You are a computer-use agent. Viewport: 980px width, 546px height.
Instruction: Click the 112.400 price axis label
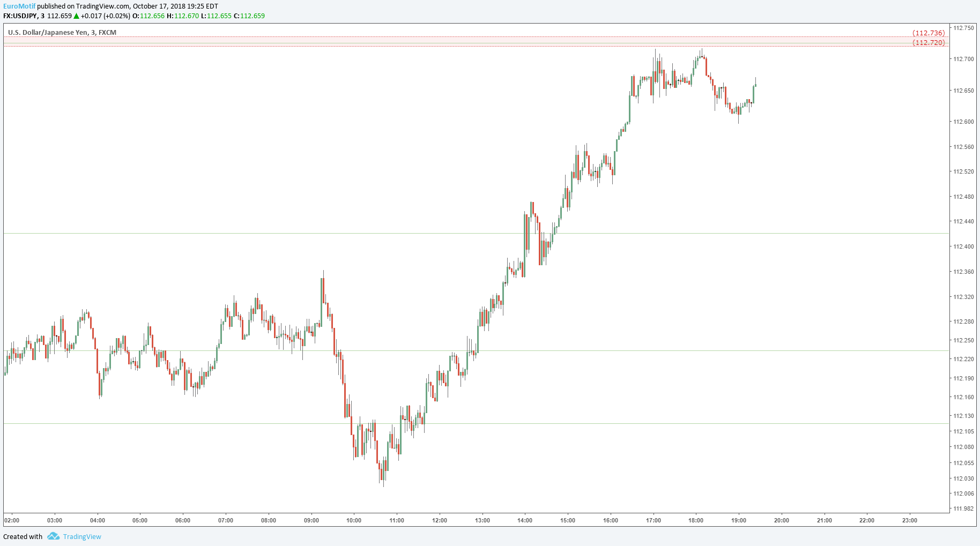tap(963, 246)
